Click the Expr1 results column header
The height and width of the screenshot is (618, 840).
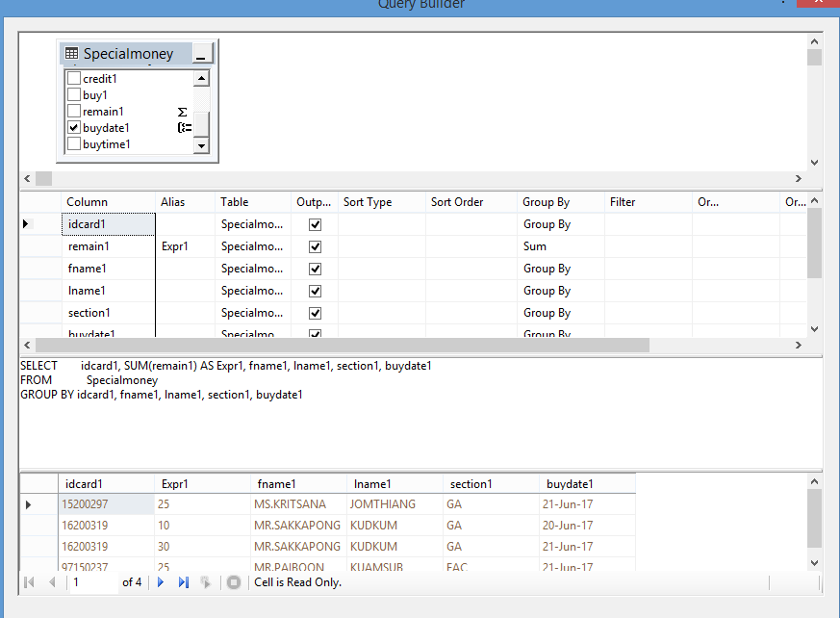coord(202,484)
